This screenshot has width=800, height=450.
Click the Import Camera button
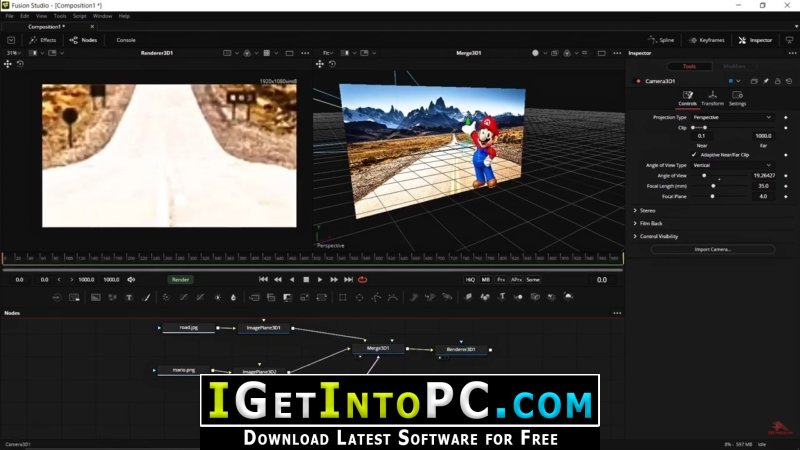(713, 249)
